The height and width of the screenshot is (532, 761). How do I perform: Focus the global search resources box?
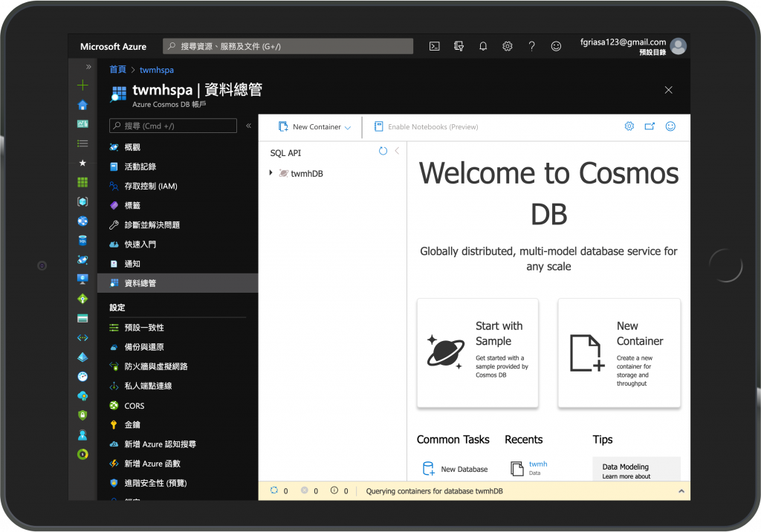tap(288, 46)
